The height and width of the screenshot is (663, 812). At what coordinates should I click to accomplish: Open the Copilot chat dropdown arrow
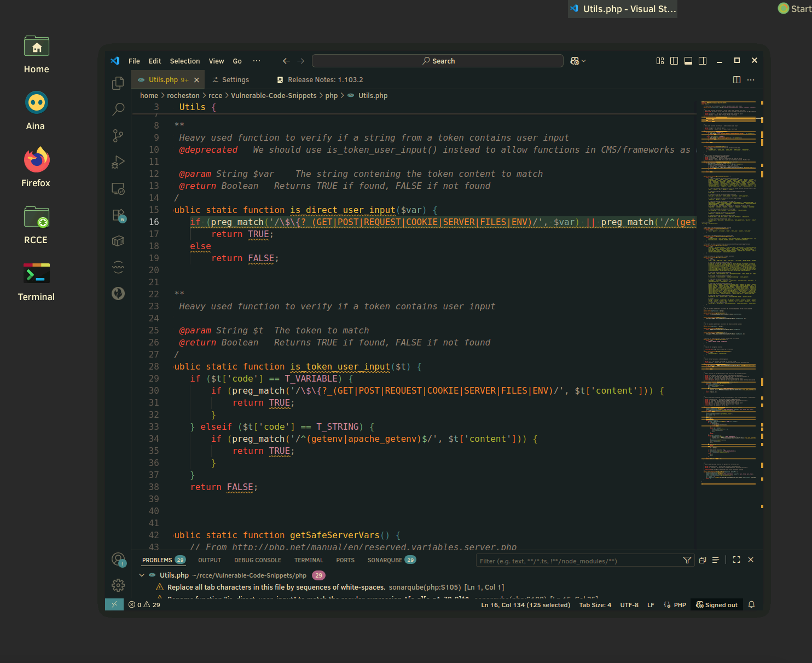pos(584,61)
